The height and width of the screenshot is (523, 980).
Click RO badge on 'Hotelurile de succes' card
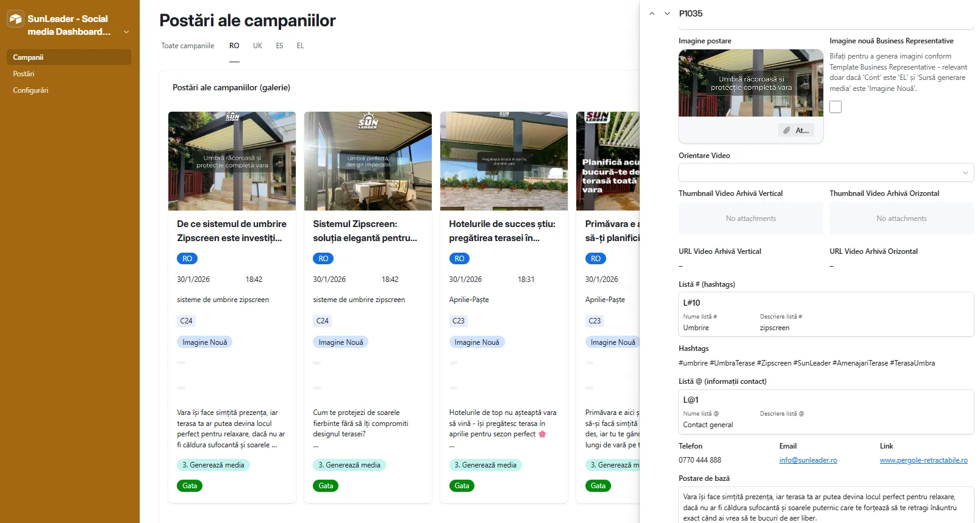pyautogui.click(x=459, y=259)
